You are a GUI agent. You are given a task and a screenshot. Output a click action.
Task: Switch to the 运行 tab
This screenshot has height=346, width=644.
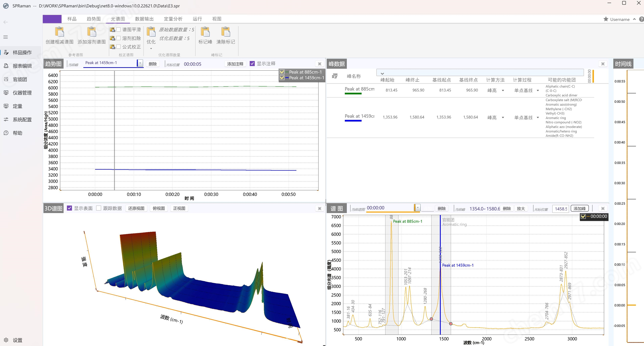point(197,19)
